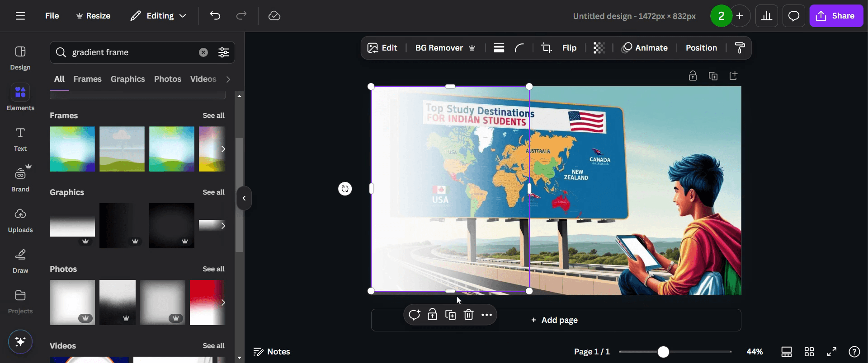
Task: Pick the white gradient graphic thumbnail
Action: [x=72, y=226]
